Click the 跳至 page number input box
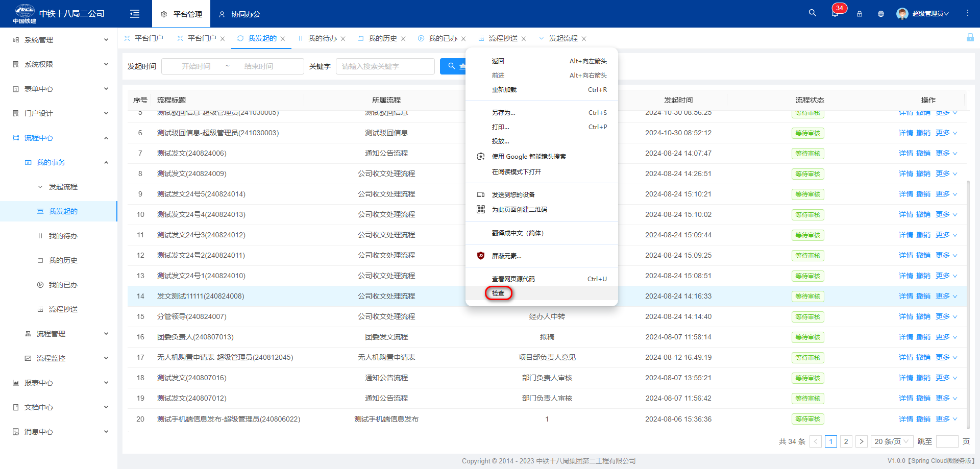Image resolution: width=980 pixels, height=469 pixels. coord(947,441)
